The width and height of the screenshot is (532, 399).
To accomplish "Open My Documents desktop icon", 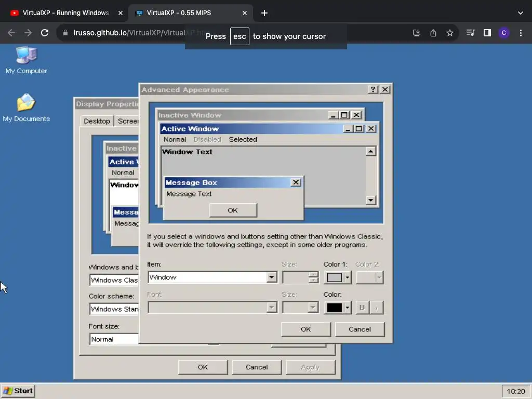I will click(x=26, y=108).
